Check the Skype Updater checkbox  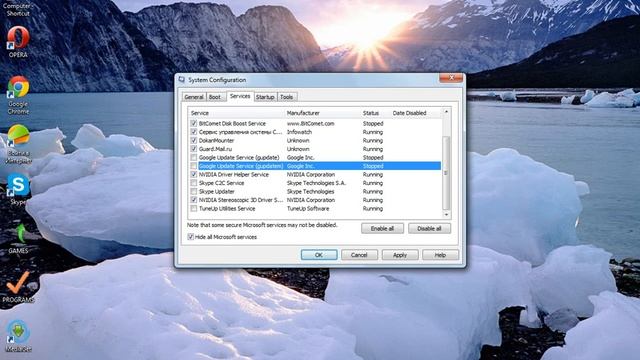click(x=193, y=191)
